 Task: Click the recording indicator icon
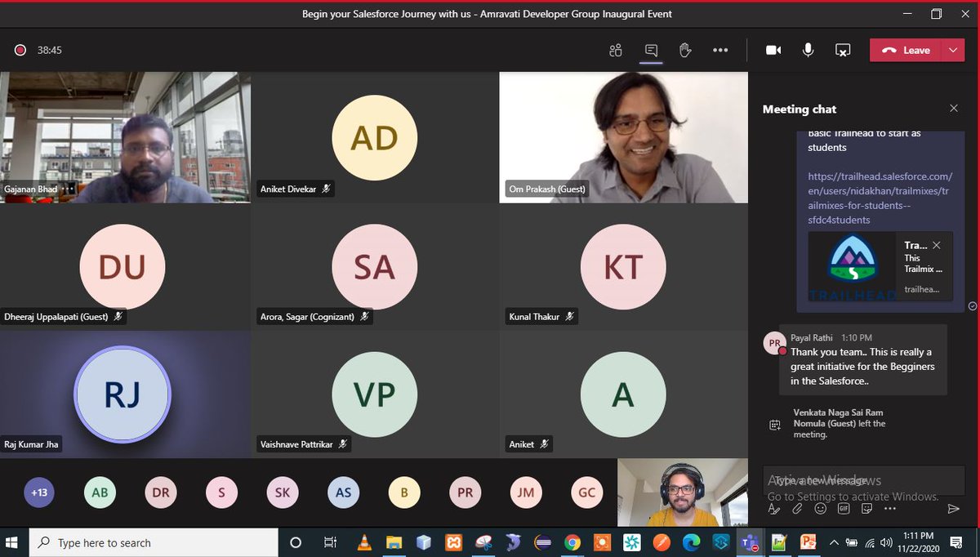tap(20, 51)
